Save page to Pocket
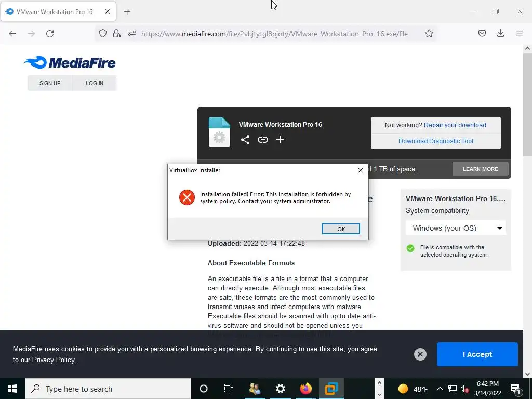Viewport: 532px width, 399px height. (482, 33)
